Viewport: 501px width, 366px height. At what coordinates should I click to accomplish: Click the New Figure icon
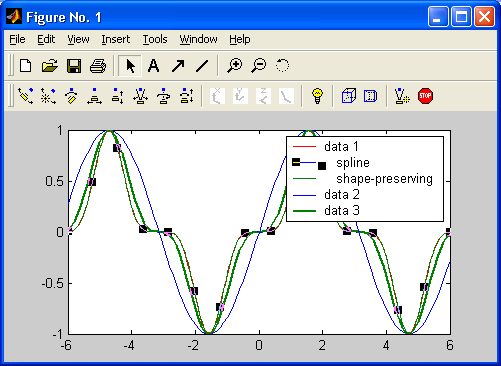pyautogui.click(x=26, y=66)
